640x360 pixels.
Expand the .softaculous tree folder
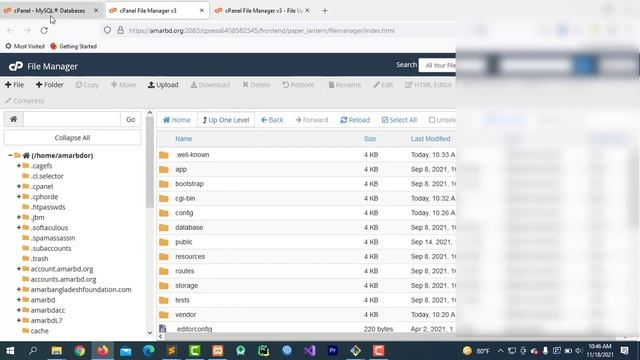point(19,227)
